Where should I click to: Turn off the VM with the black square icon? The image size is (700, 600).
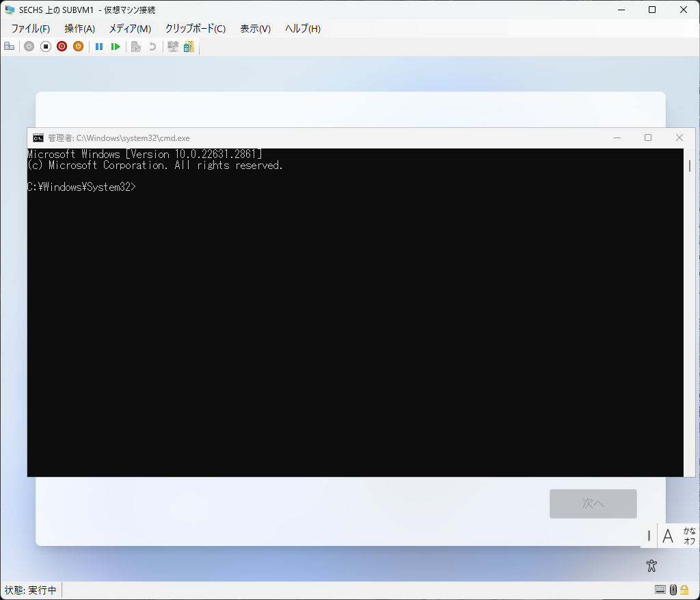pos(46,47)
